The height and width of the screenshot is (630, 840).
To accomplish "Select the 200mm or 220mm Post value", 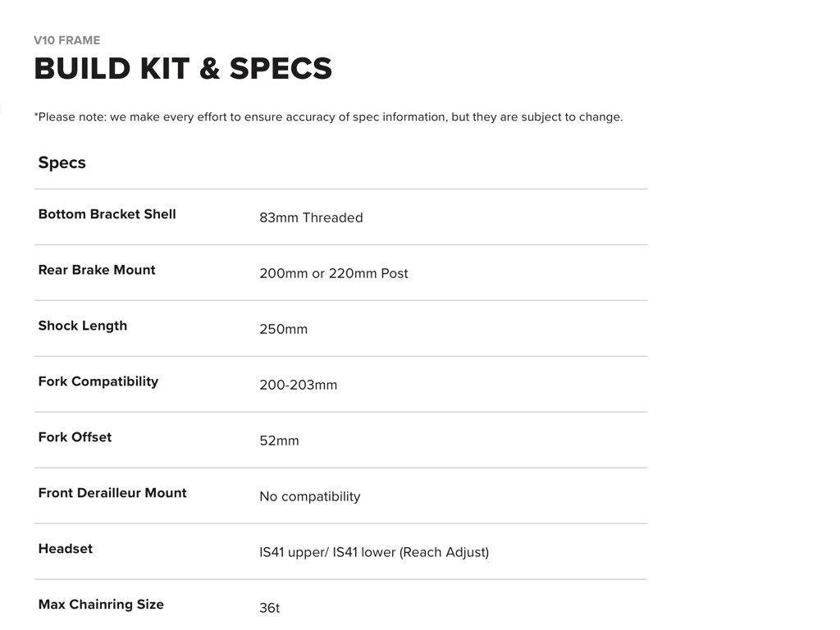I will 333,273.
